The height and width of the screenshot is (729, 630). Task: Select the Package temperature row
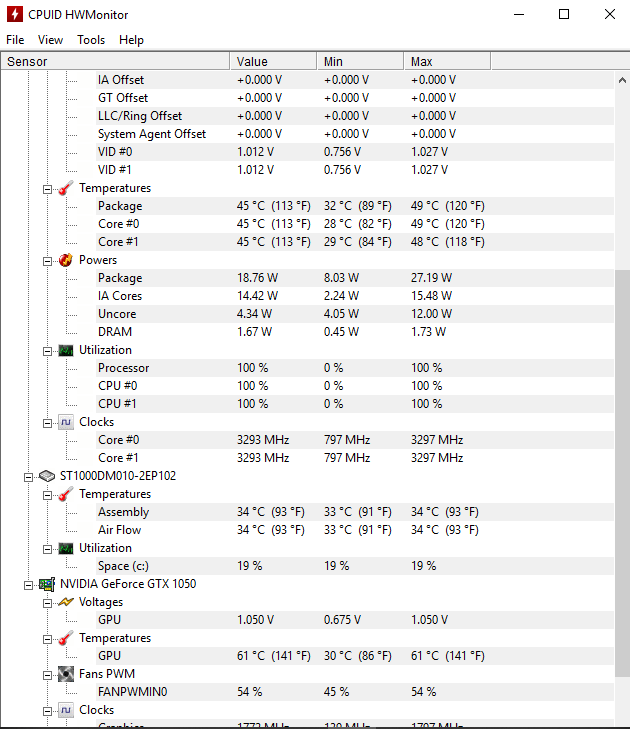click(120, 206)
